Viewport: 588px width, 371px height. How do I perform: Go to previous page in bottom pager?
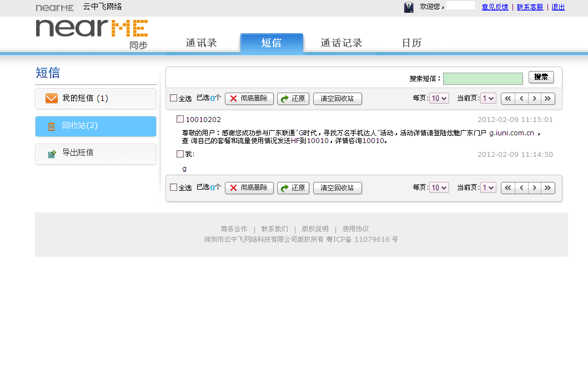click(x=521, y=187)
